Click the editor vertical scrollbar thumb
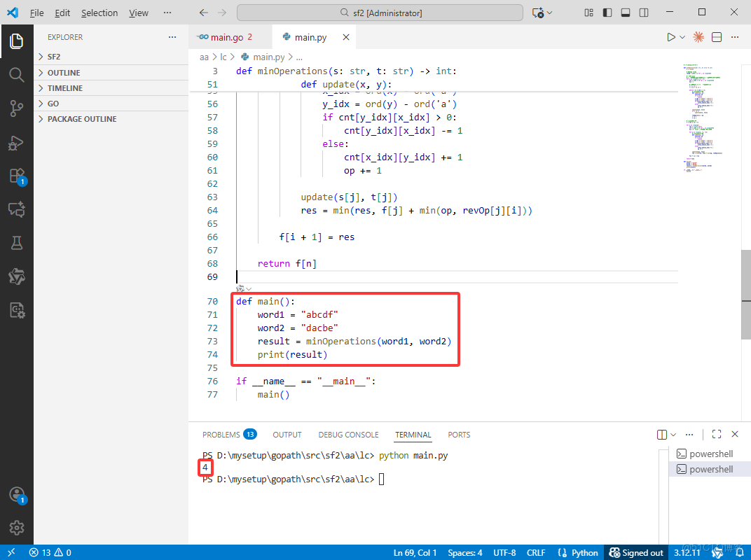This screenshot has height=560, width=751. [x=746, y=293]
